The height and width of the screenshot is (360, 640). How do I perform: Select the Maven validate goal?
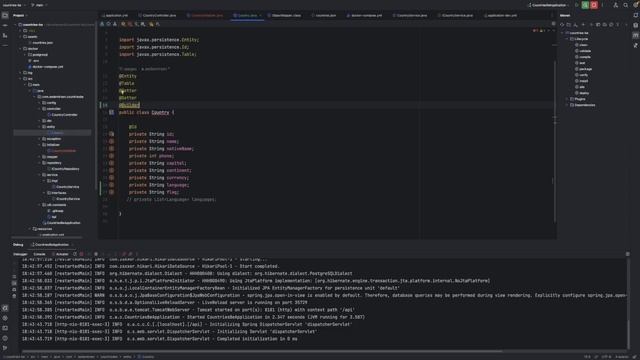click(x=583, y=51)
